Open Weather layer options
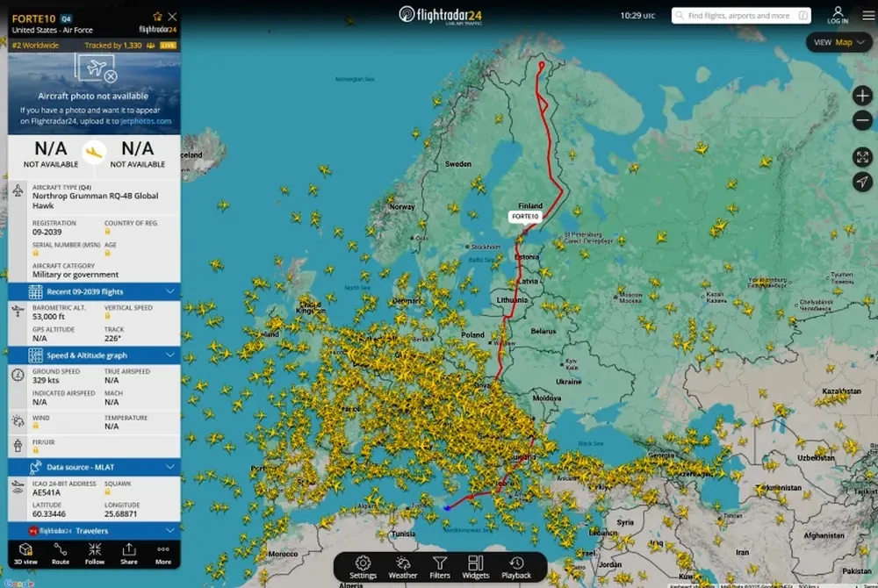Screen dimensions: 878x588 click(x=402, y=567)
